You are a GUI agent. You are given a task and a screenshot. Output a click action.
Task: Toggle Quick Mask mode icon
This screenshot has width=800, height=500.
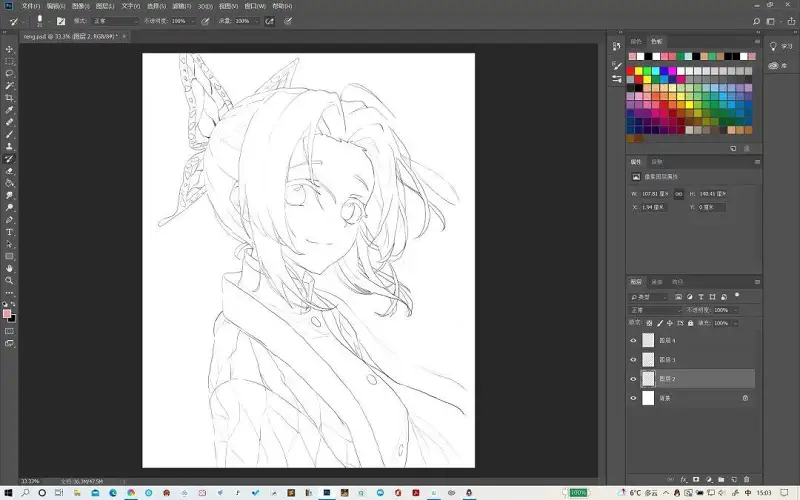click(x=9, y=331)
